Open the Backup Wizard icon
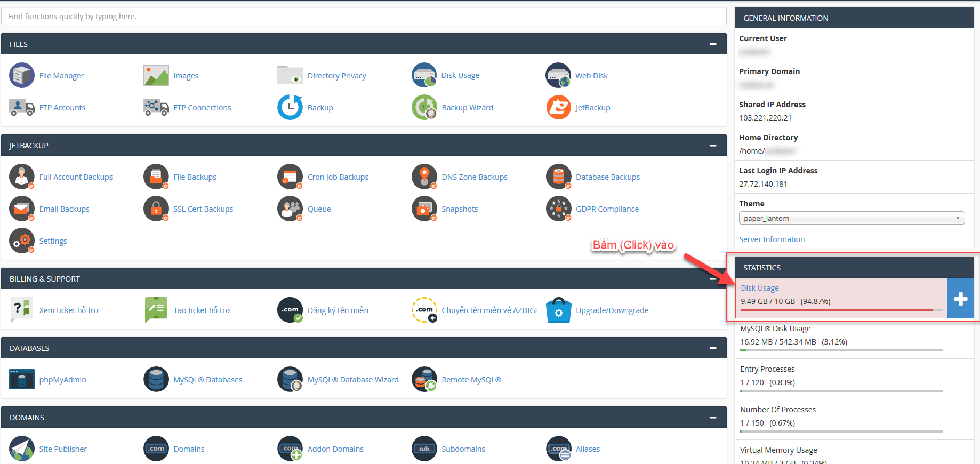 [x=424, y=107]
